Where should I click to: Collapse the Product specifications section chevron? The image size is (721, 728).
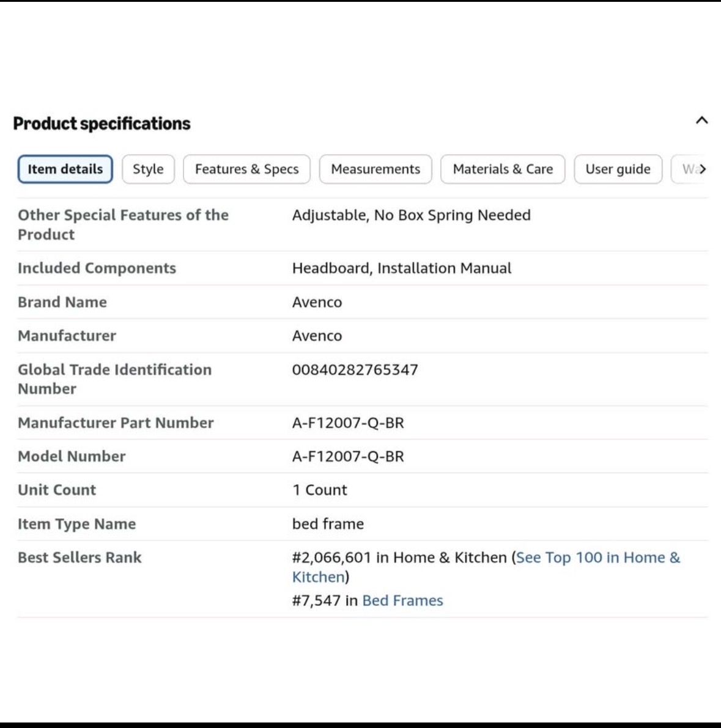701,120
